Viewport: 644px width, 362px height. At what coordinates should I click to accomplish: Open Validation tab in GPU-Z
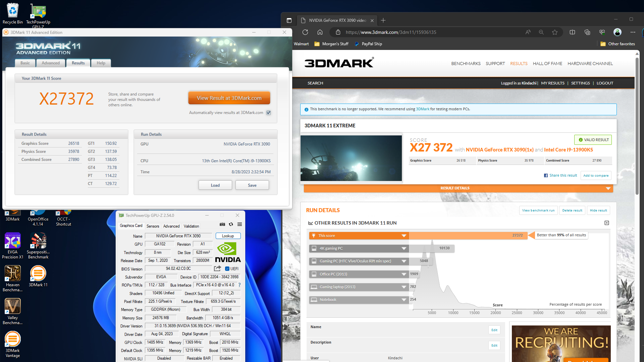tap(191, 226)
